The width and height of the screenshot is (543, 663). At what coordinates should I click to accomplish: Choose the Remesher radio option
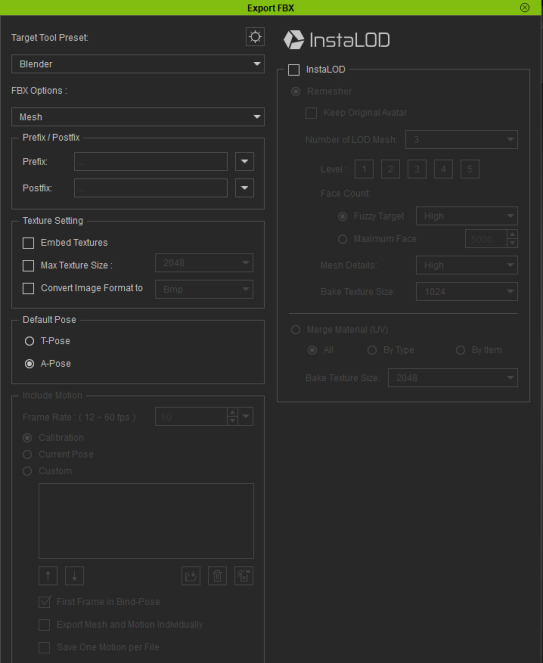point(296,91)
